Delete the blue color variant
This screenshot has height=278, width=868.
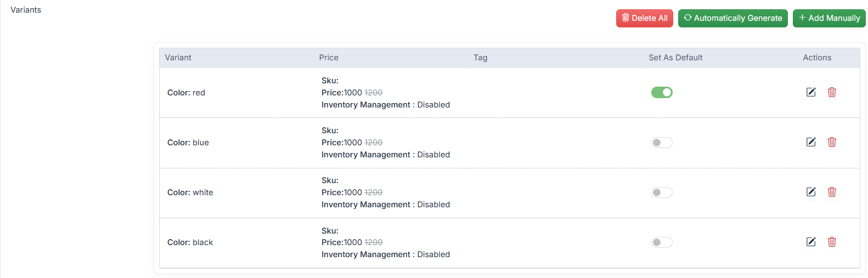(832, 142)
